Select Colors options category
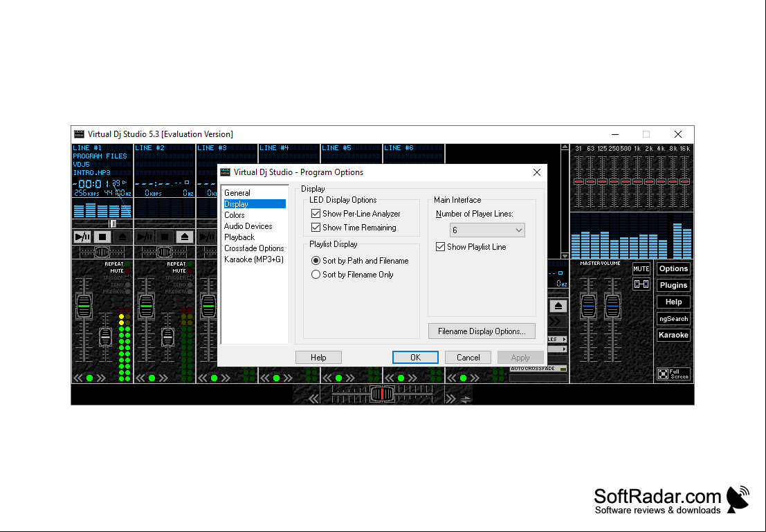Screen dimensions: 766x532 coord(235,215)
